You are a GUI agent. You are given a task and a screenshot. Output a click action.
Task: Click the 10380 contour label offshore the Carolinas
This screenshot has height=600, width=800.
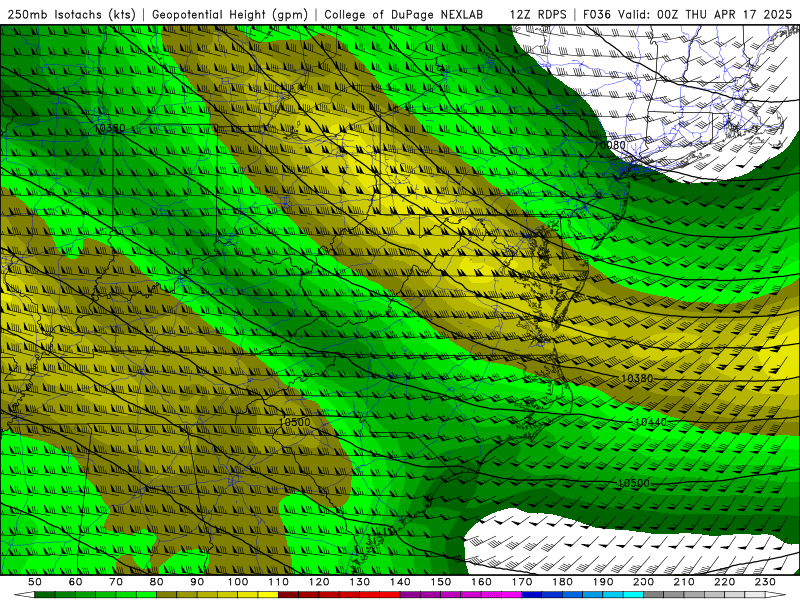(x=637, y=379)
